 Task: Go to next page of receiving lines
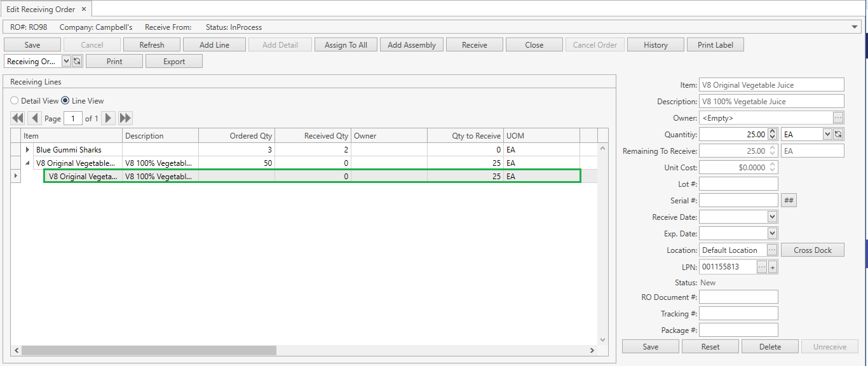109,118
